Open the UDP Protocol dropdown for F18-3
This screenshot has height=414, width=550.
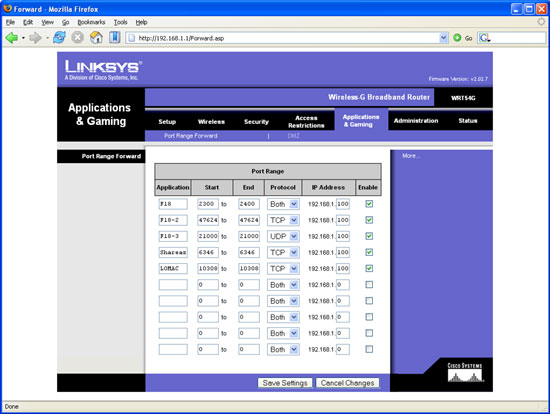pos(283,236)
